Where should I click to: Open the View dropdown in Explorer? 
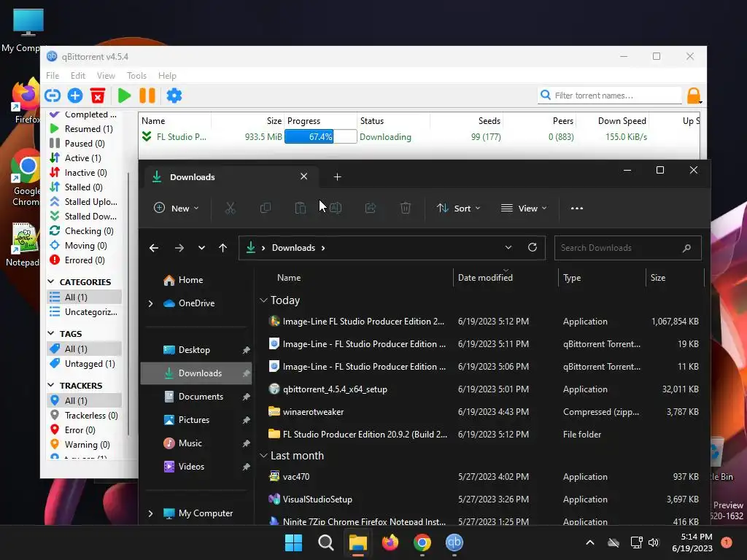[x=524, y=208]
